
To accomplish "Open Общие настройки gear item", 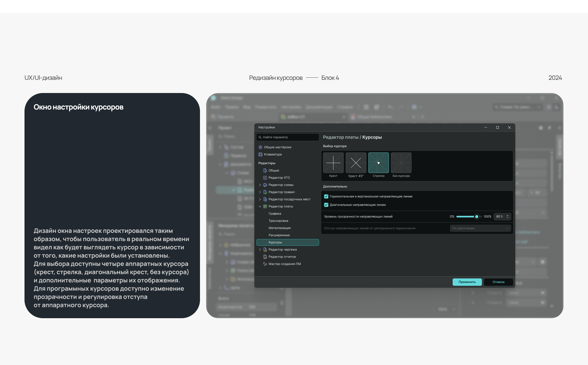I will (277, 147).
